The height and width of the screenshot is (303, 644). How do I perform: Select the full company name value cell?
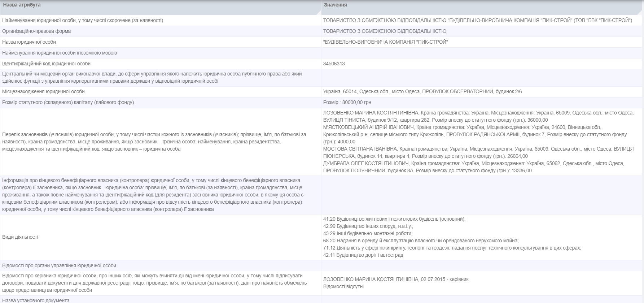[477, 21]
